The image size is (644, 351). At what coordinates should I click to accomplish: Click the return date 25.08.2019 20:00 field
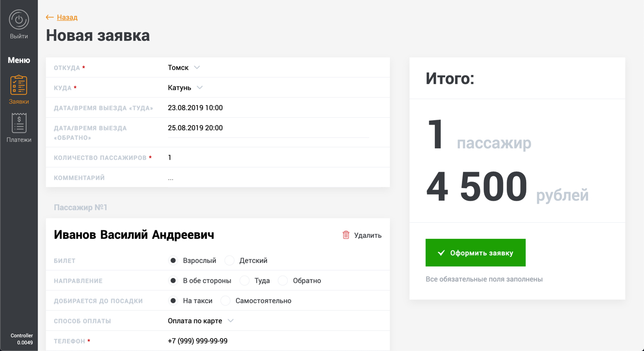[195, 128]
